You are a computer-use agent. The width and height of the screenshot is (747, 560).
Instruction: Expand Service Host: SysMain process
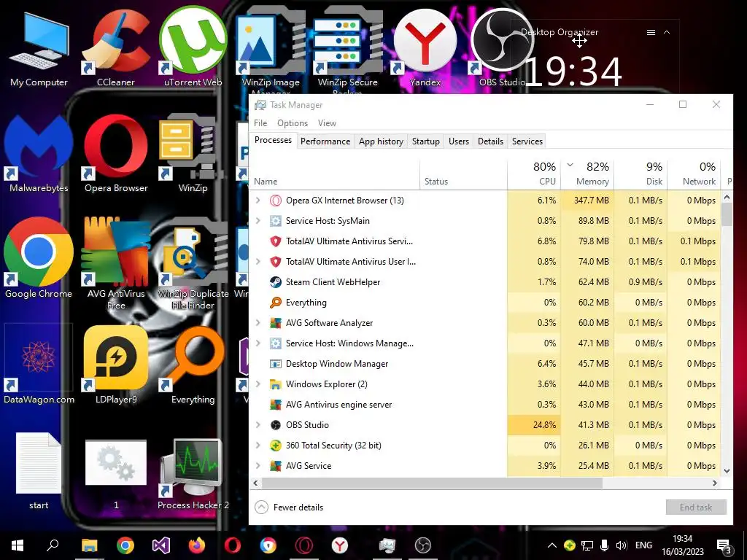(258, 220)
